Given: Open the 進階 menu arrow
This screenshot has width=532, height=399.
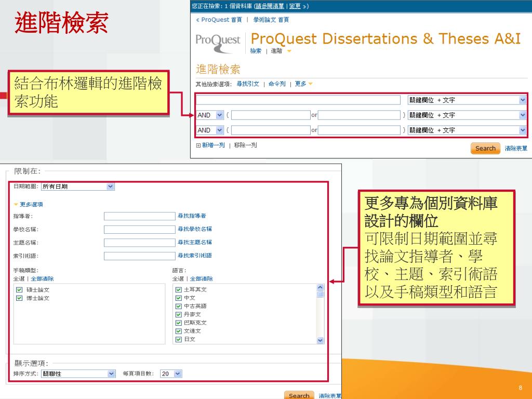Looking at the screenshot, I should pos(289,51).
